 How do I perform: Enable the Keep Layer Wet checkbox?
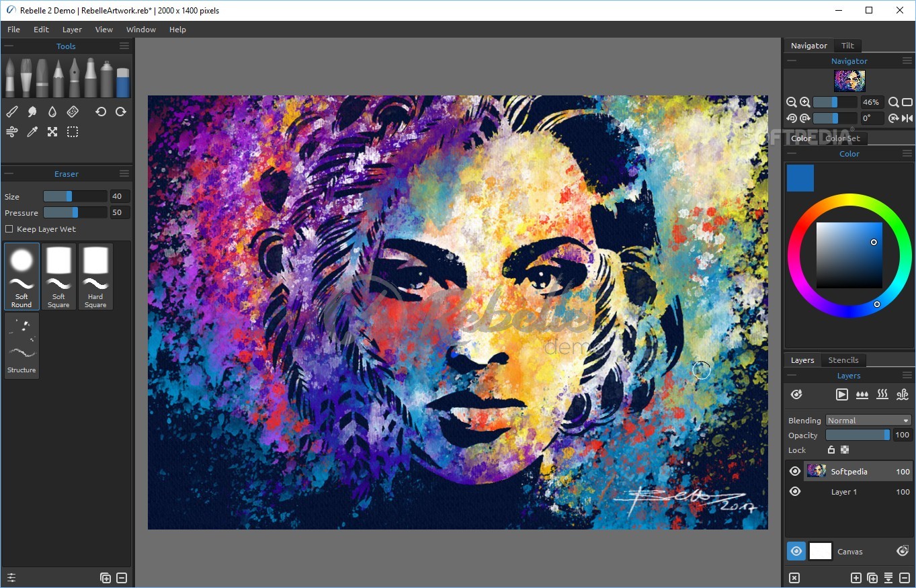[10, 228]
